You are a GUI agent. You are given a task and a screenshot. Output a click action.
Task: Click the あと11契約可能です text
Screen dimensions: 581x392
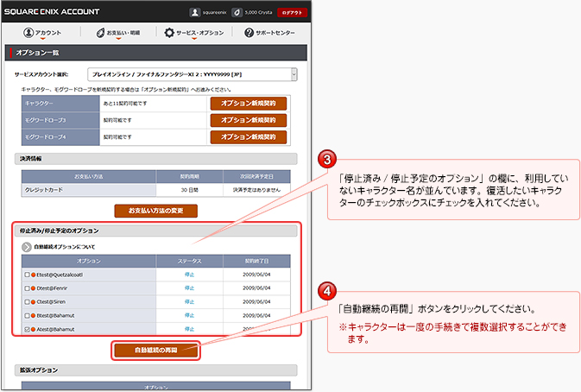click(x=125, y=104)
